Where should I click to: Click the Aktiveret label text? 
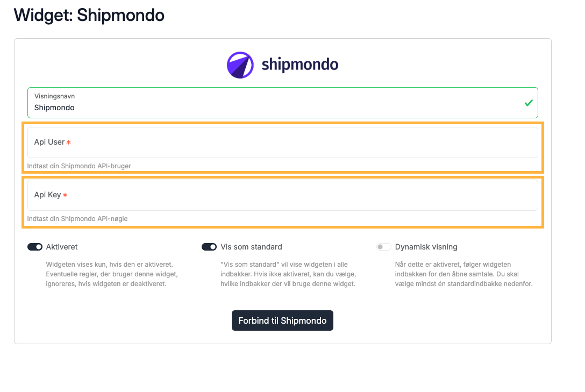click(x=61, y=247)
